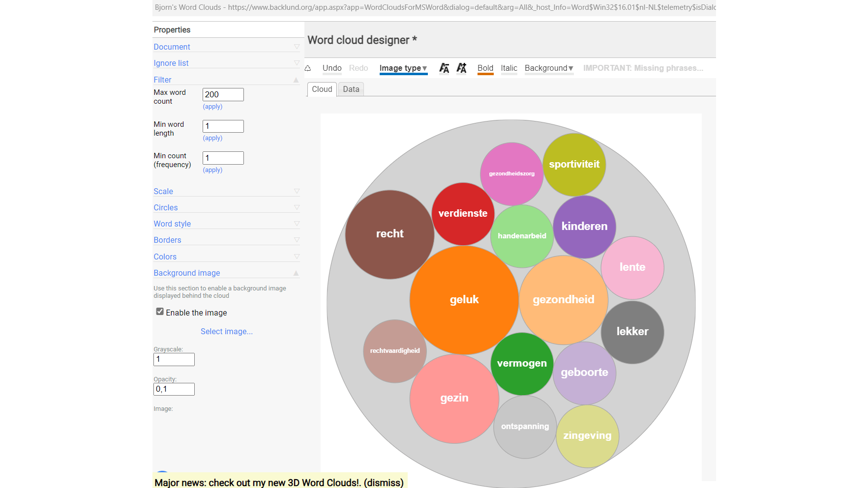Expand the Colors section
Image resolution: width=868 pixels, height=488 pixels.
tap(226, 257)
